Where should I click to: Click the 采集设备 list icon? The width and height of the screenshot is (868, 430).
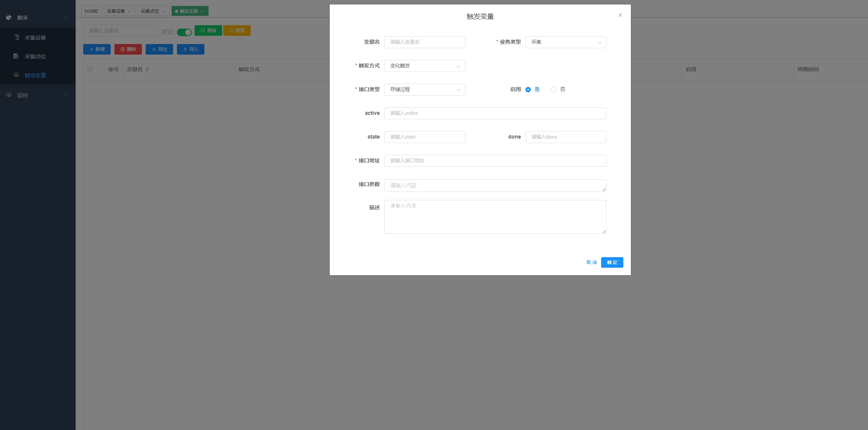click(16, 37)
